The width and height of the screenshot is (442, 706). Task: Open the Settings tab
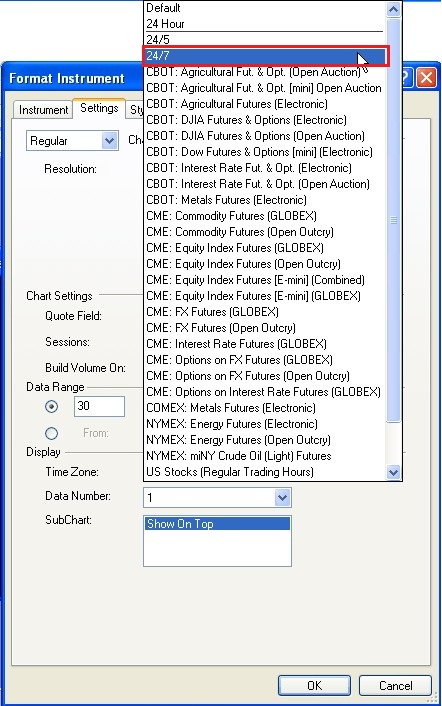(99, 108)
